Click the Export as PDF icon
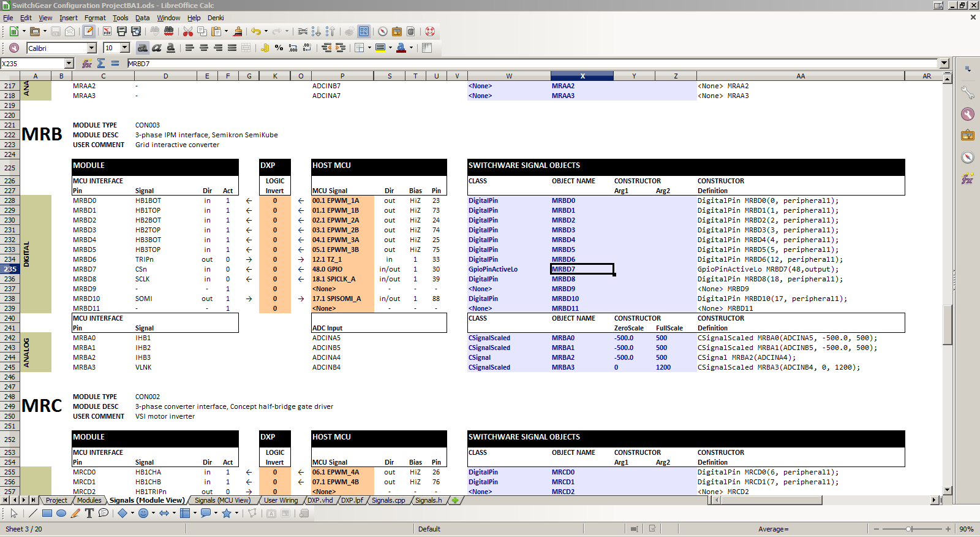This screenshot has width=980, height=537. coord(107,31)
